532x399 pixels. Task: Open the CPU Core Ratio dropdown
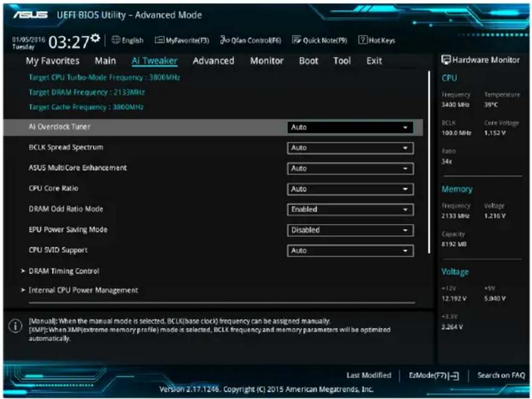pos(350,189)
